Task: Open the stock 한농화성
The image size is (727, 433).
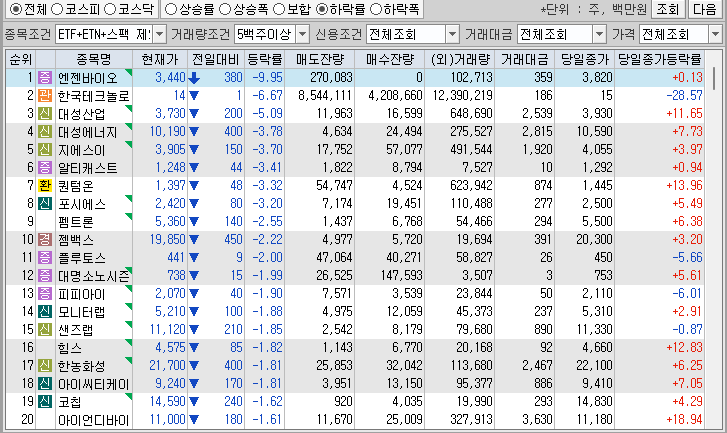Action: 82,366
